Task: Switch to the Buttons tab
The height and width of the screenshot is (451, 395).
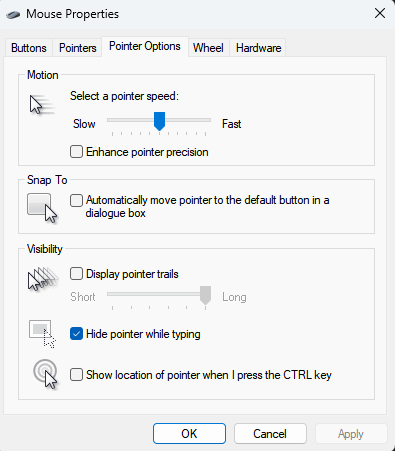Action: tap(29, 48)
